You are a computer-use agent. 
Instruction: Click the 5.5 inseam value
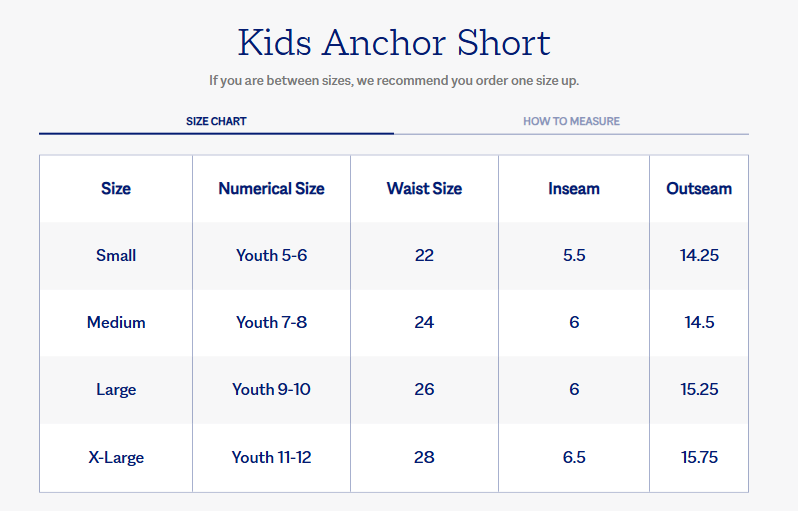tap(574, 255)
